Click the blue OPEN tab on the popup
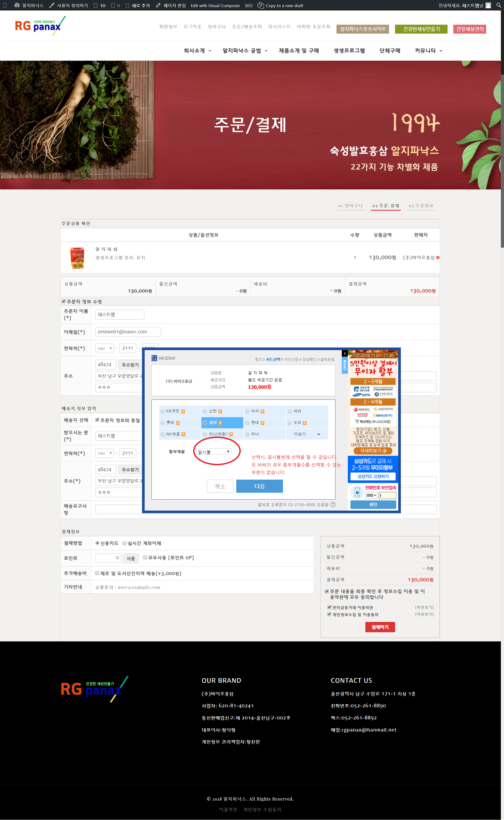504x820 pixels. tap(345, 365)
